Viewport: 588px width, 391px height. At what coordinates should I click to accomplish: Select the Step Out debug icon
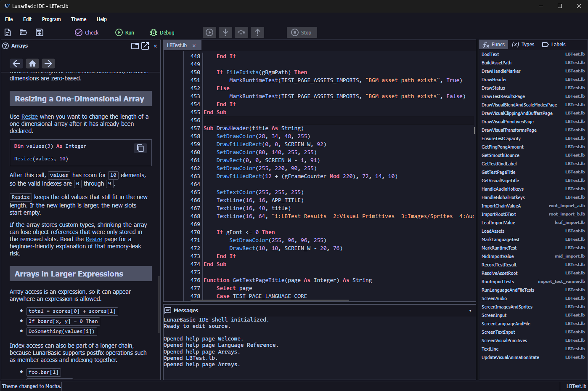(x=257, y=32)
